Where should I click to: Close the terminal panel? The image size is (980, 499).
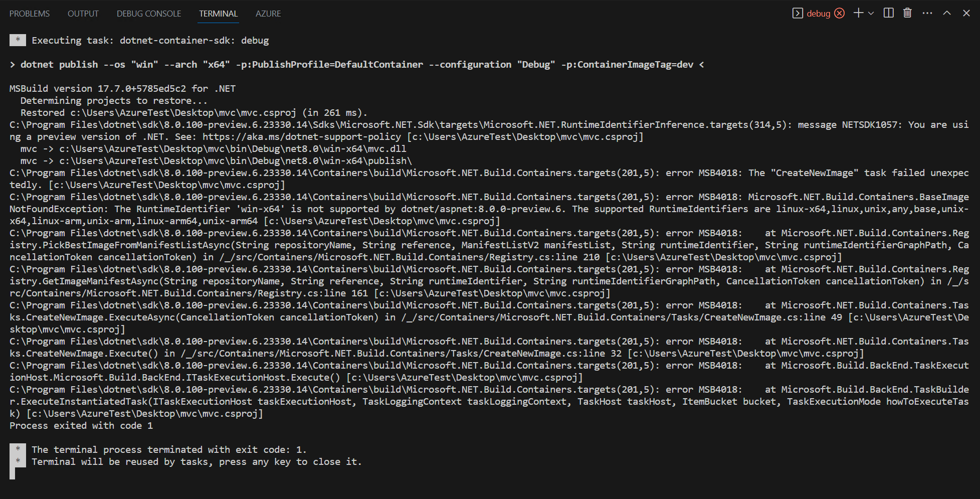[966, 13]
